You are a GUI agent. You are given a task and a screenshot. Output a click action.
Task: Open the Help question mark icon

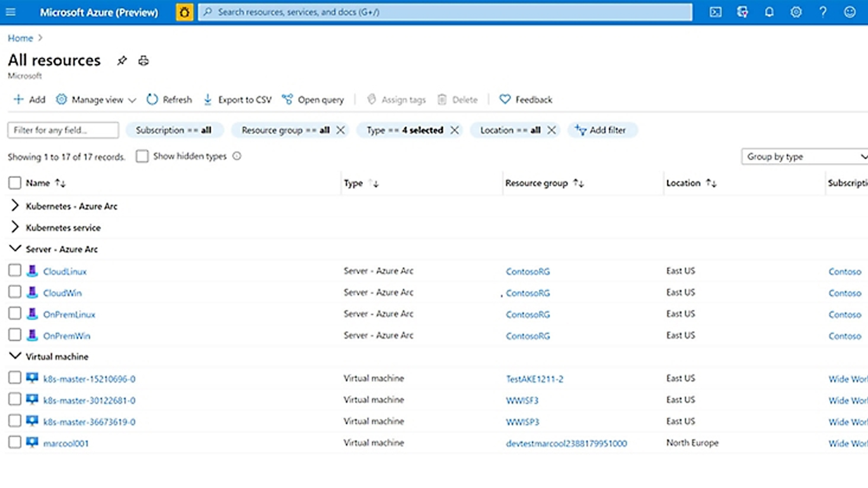(x=822, y=12)
